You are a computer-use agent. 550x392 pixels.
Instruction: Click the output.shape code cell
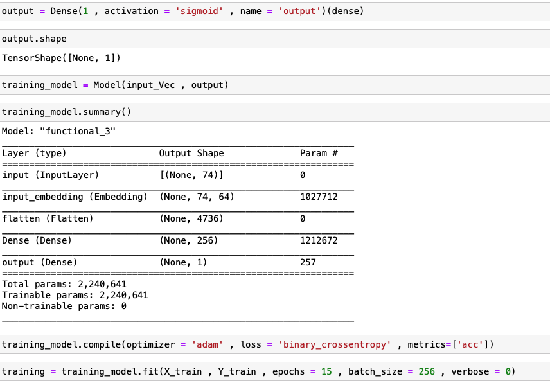pyautogui.click(x=275, y=39)
